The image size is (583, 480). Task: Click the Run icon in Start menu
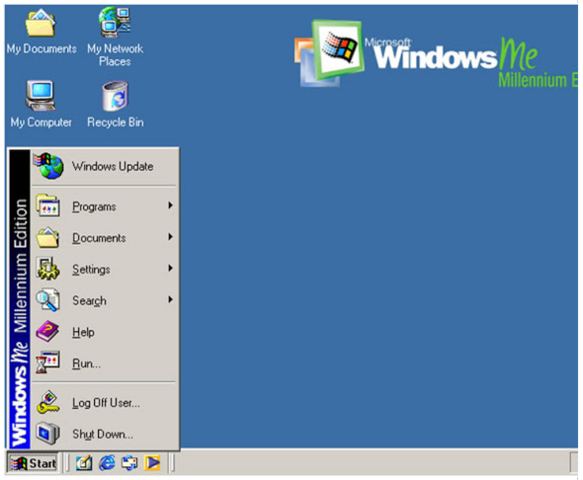(x=48, y=362)
